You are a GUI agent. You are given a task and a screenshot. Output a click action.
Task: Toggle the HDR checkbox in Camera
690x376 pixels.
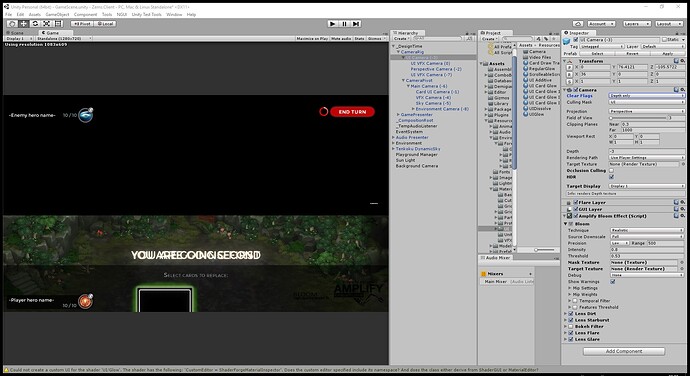(612, 177)
